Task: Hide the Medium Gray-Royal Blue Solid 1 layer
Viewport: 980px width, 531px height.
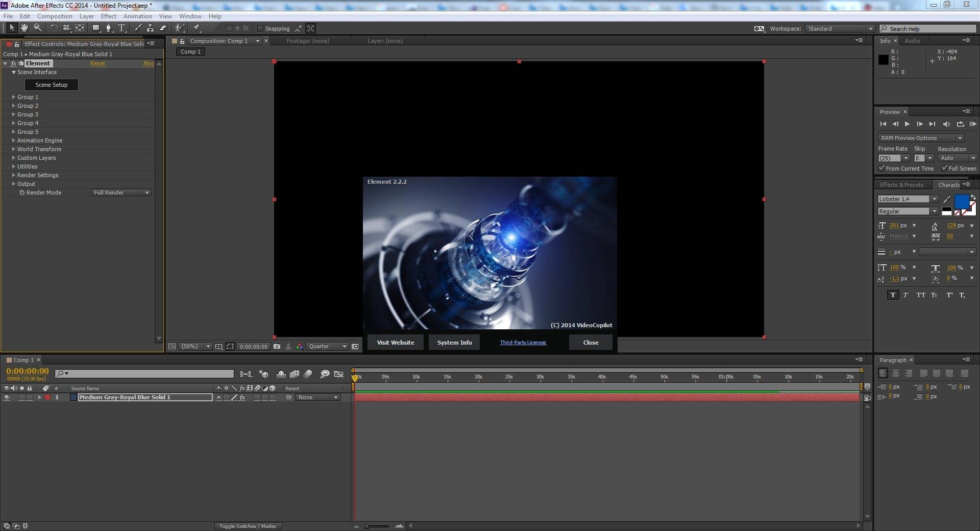Action: pos(7,397)
